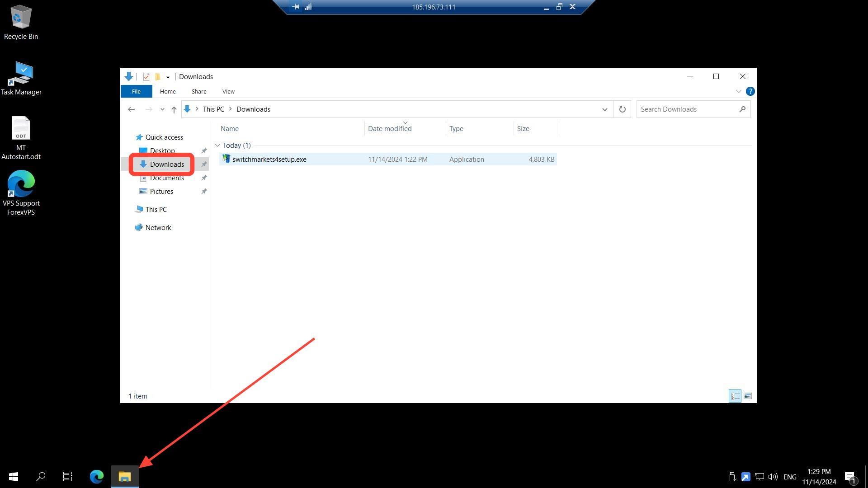
Task: Open the Home ribbon tab
Action: pos(168,91)
